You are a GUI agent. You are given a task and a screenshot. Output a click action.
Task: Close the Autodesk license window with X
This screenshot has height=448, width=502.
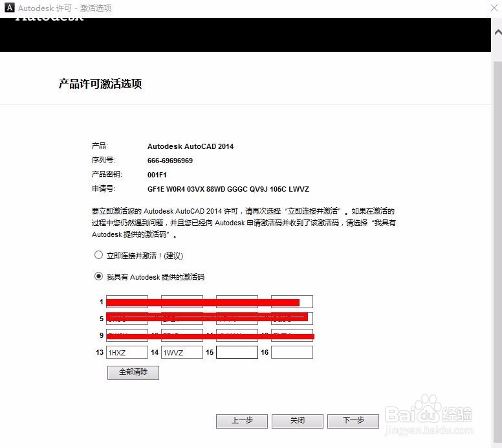point(494,8)
